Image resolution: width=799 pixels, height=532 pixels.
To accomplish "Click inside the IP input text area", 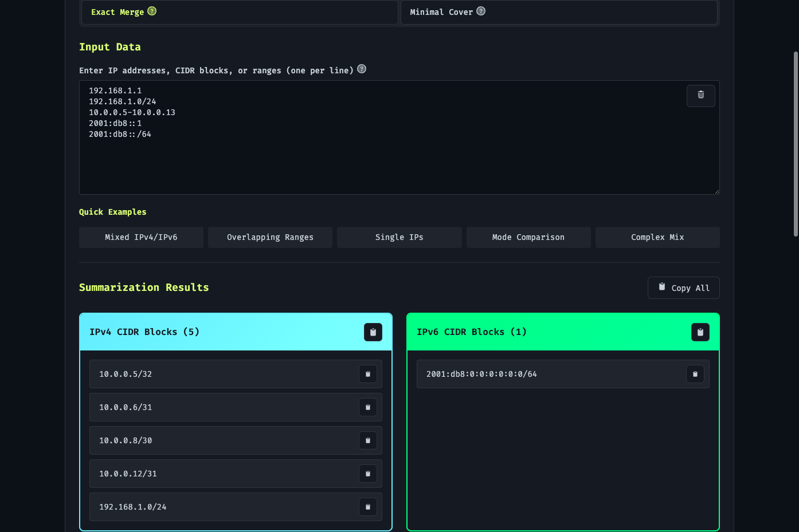I will pyautogui.click(x=399, y=137).
